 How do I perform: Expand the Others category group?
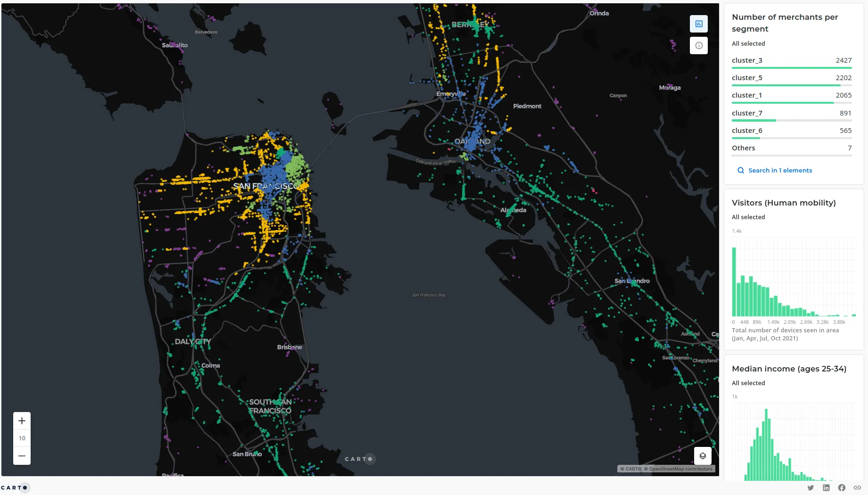pyautogui.click(x=791, y=148)
